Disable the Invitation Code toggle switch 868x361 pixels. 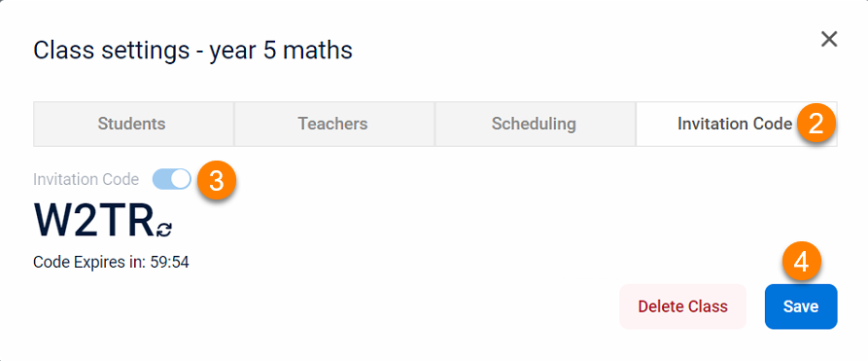pyautogui.click(x=172, y=179)
